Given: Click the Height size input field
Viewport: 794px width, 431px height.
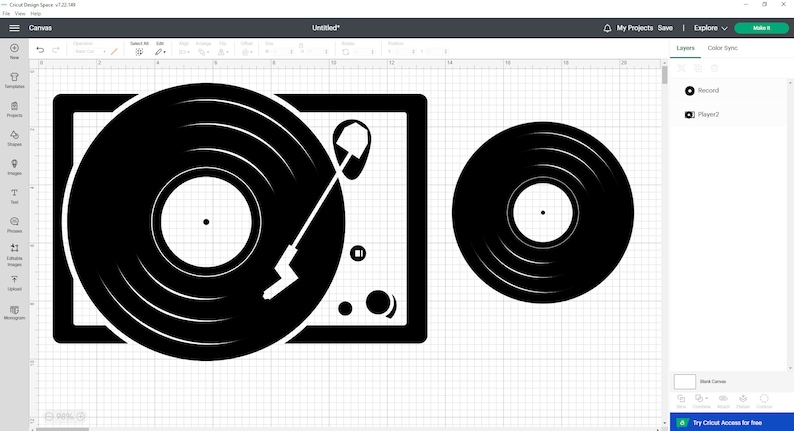Looking at the screenshot, I should tap(316, 52).
